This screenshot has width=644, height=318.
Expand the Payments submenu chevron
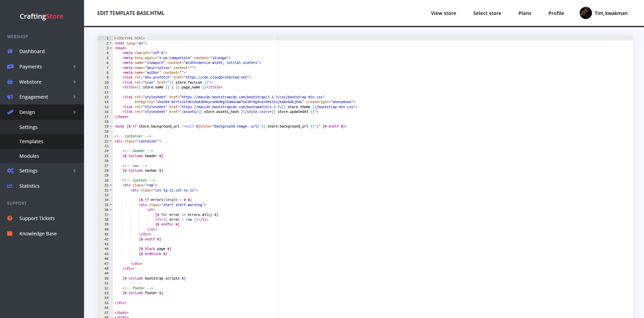pyautogui.click(x=75, y=67)
